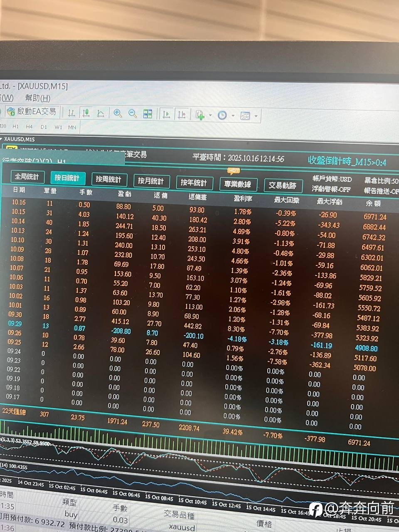Click the 10.16 date row

(19, 202)
